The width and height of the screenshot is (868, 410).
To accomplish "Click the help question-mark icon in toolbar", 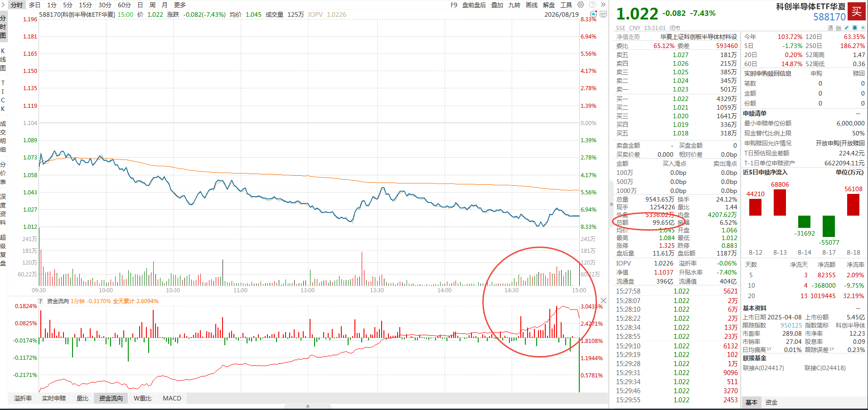I will coord(592,5).
